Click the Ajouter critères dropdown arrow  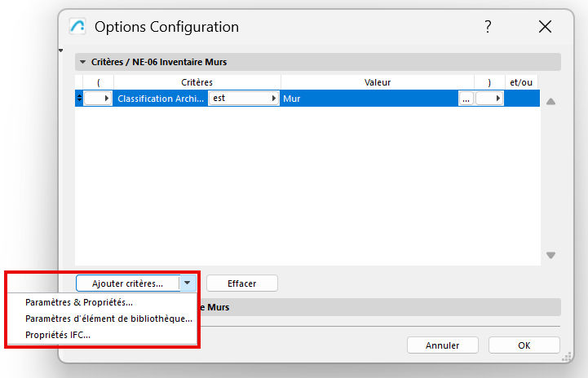pyautogui.click(x=188, y=283)
